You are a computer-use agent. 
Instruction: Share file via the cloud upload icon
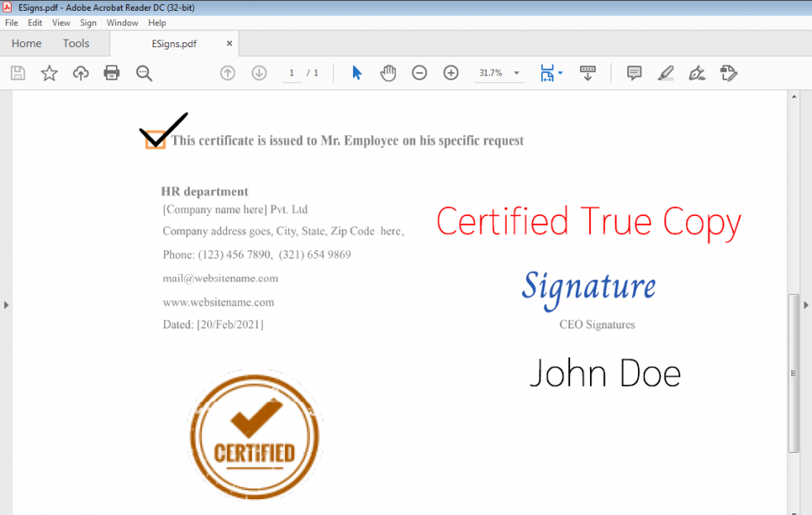pos(80,73)
